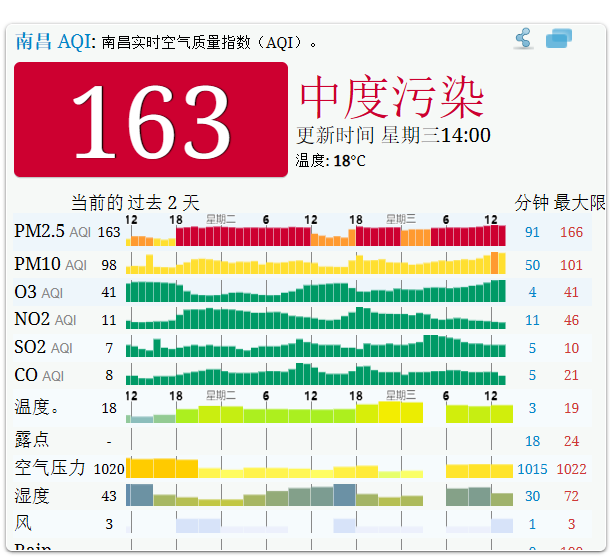This screenshot has height=559, width=610.
Task: Click the 风 wind row label
Action: point(23,523)
